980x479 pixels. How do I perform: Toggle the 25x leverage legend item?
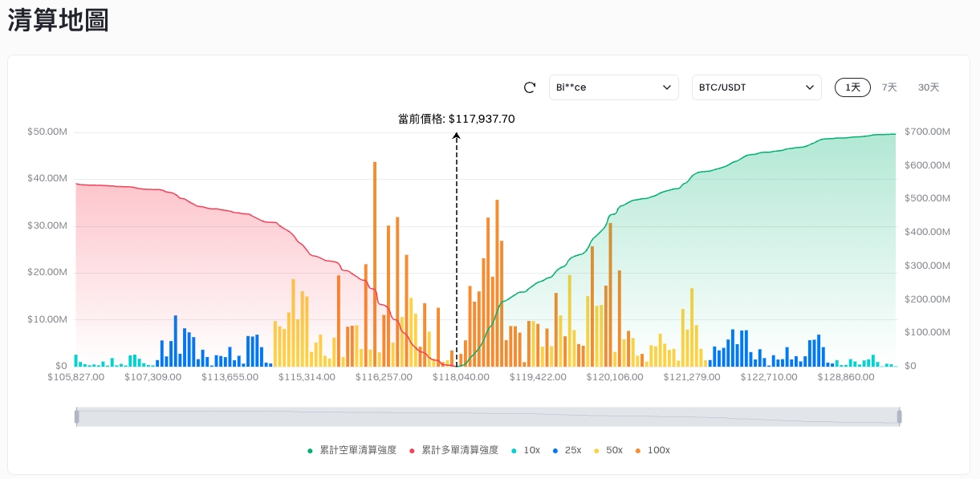point(572,450)
